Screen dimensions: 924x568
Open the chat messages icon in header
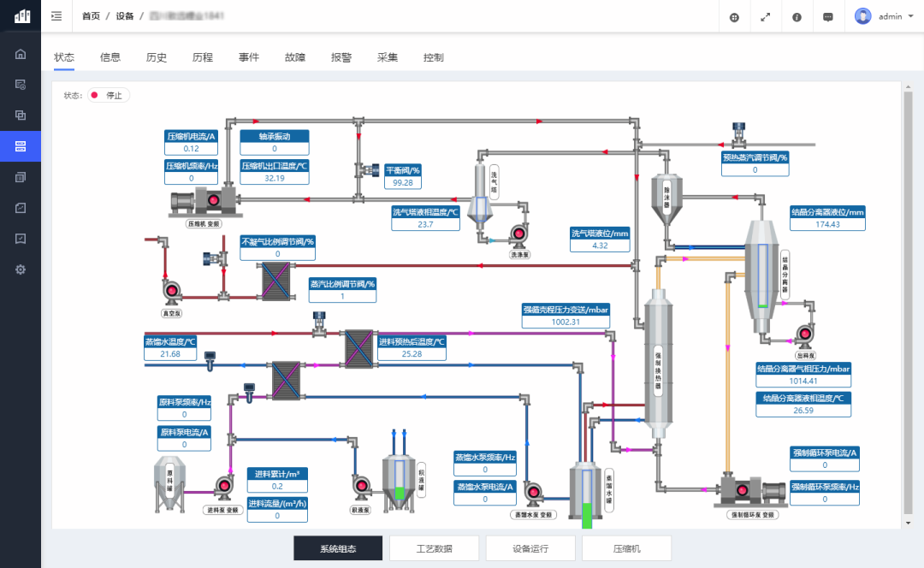tap(828, 16)
